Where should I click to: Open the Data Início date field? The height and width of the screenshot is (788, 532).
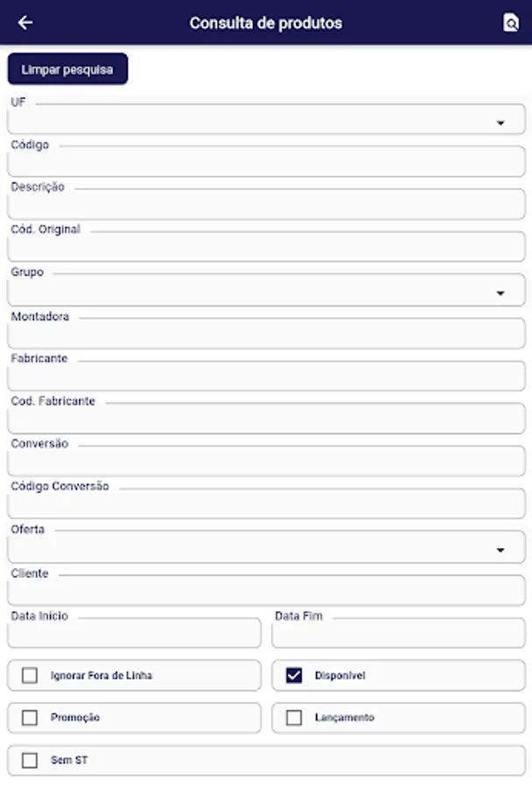(135, 634)
